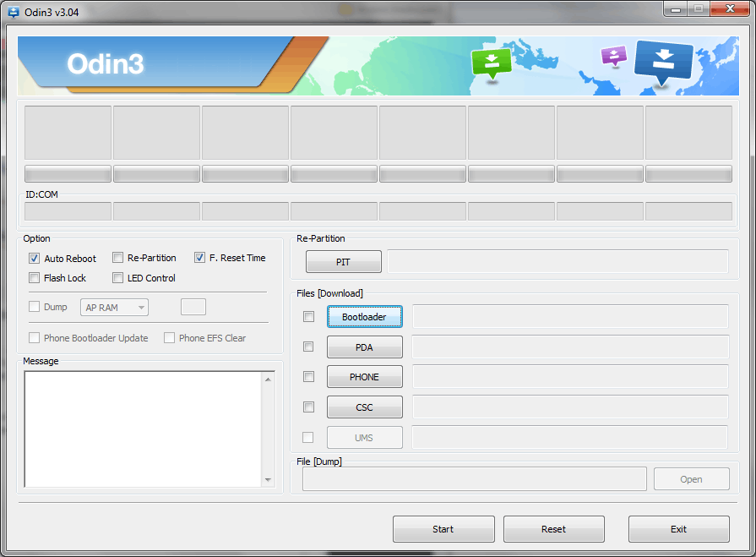The height and width of the screenshot is (557, 756).
Task: Open the AP RAM dropdown
Action: [114, 307]
